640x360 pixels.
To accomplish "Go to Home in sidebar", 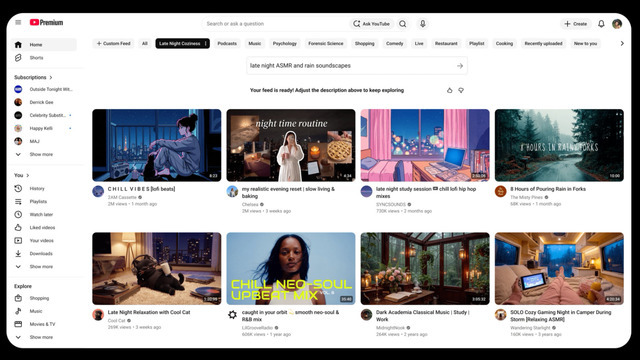I will pyautogui.click(x=44, y=44).
